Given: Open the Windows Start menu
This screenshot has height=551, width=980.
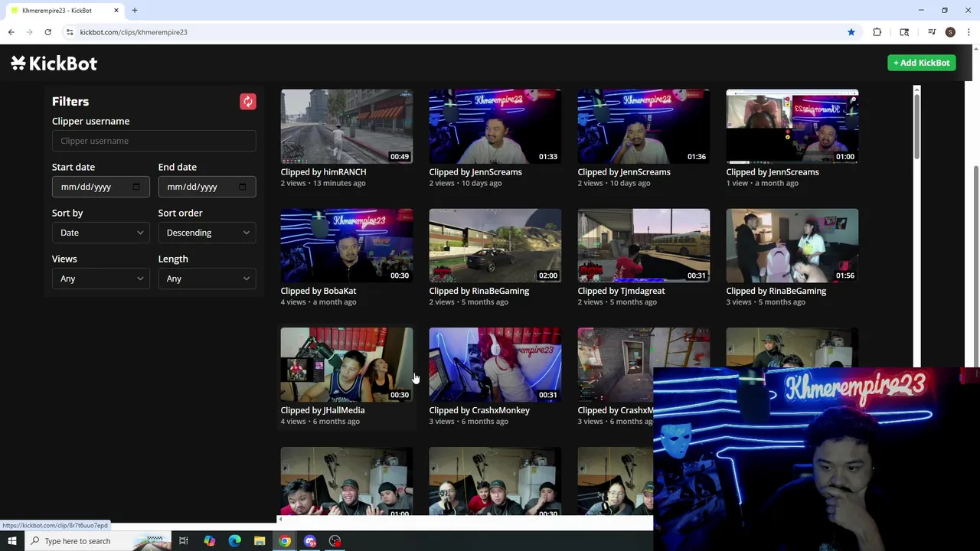Looking at the screenshot, I should click(x=12, y=541).
